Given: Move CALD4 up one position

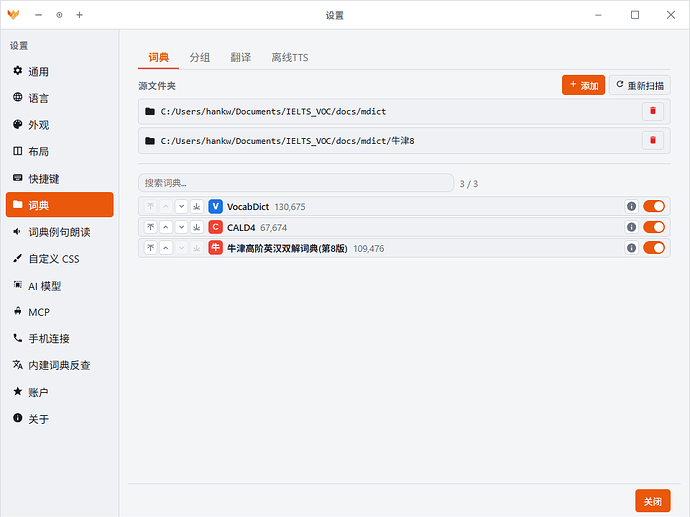Looking at the screenshot, I should 166,227.
